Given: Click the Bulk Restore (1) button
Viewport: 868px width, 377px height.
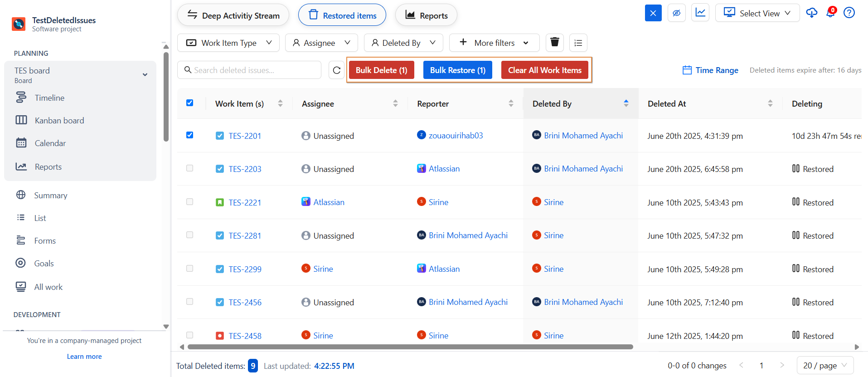Looking at the screenshot, I should pyautogui.click(x=457, y=70).
